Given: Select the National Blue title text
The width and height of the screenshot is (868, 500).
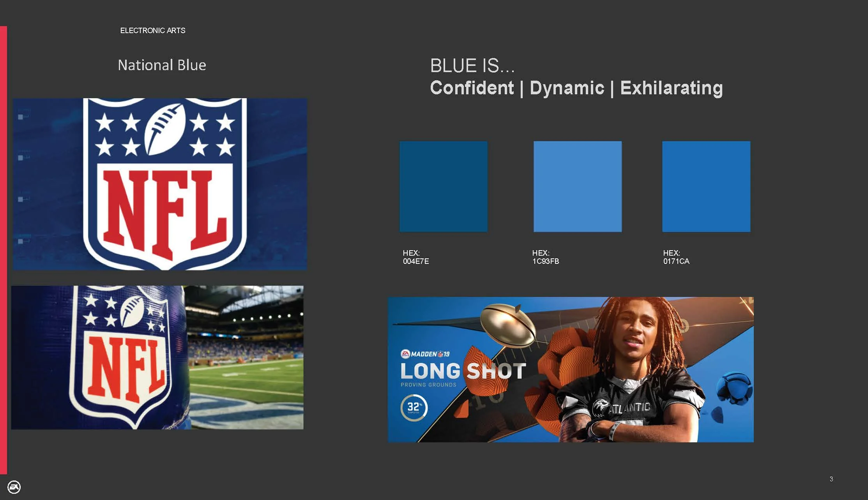Looking at the screenshot, I should pos(162,65).
